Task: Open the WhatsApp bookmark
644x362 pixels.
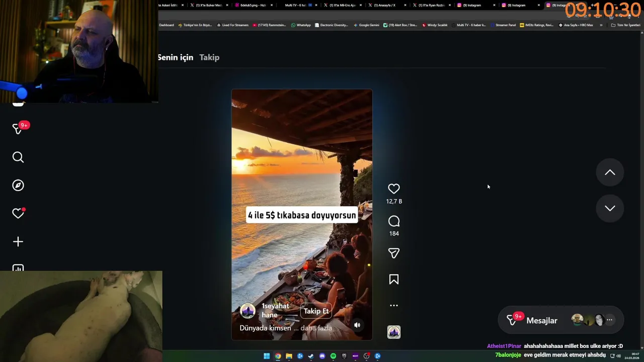Action: [x=301, y=25]
